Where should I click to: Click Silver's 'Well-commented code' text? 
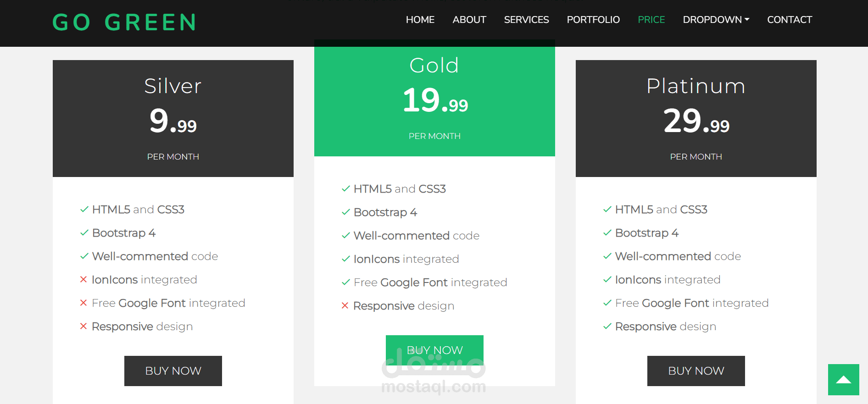155,256
